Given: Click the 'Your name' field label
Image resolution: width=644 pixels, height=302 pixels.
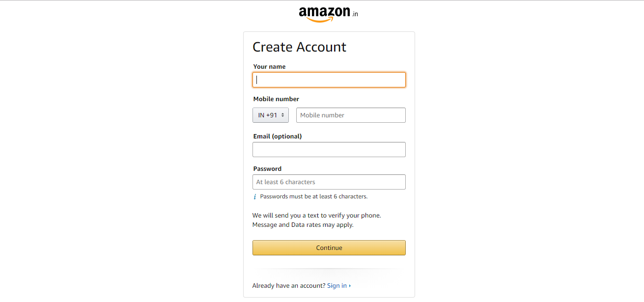Looking at the screenshot, I should pyautogui.click(x=269, y=67).
